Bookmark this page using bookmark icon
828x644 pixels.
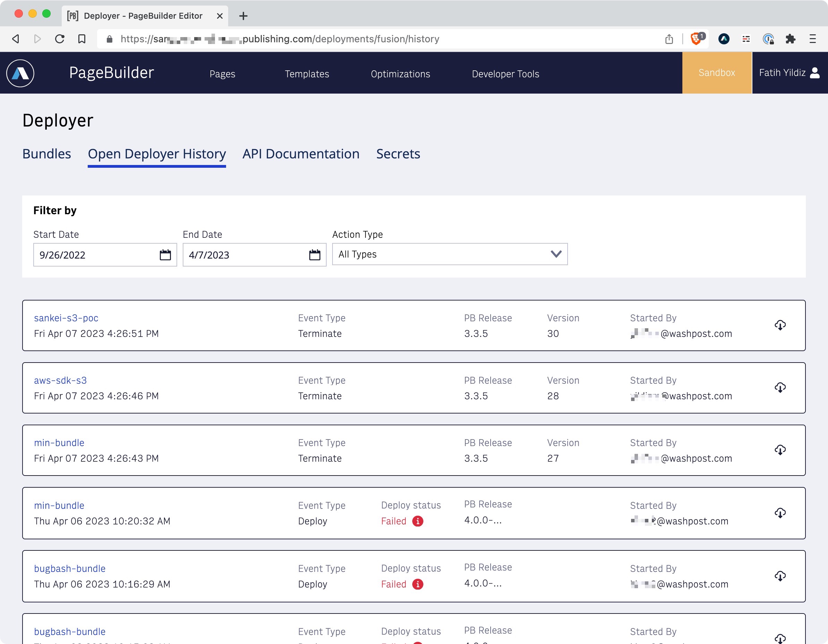pyautogui.click(x=81, y=39)
